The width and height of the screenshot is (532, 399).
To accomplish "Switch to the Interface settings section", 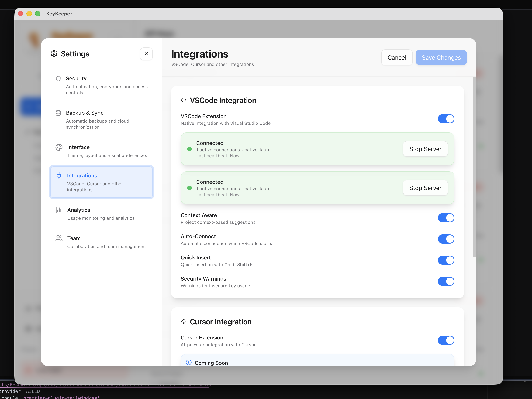I will click(x=102, y=151).
